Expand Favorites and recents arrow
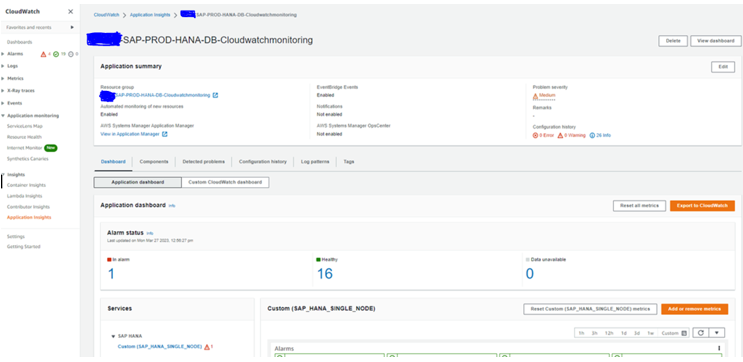 [72, 27]
